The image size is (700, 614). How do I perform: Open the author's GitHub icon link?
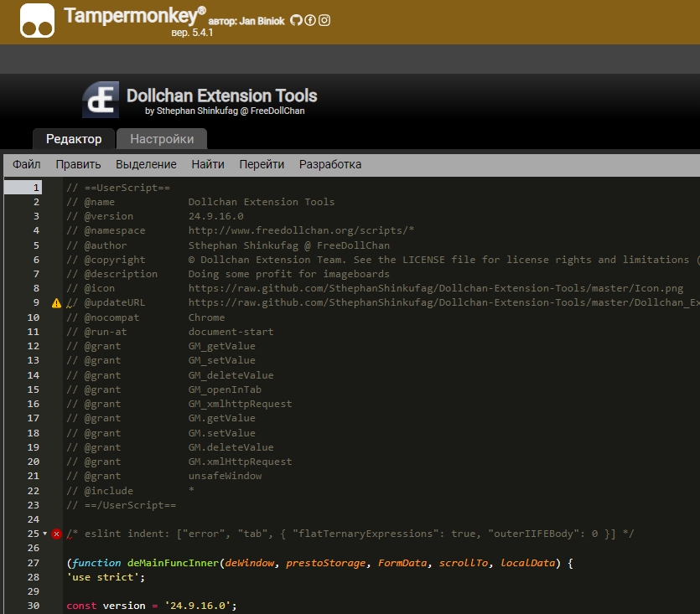coord(296,20)
